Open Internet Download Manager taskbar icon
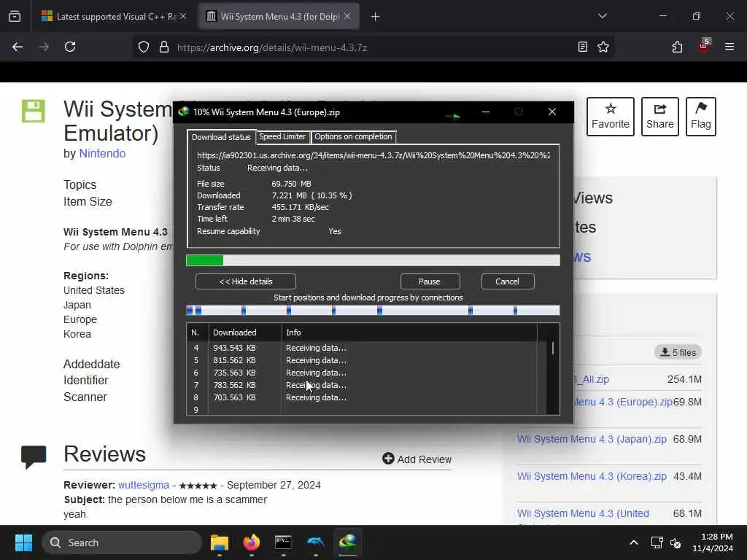 coord(348,542)
